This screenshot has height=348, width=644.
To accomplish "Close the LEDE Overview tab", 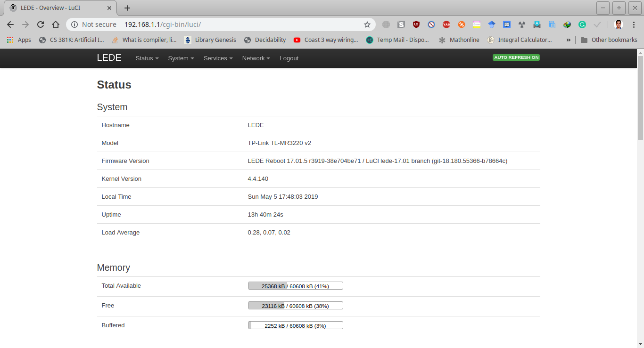I will [x=109, y=8].
